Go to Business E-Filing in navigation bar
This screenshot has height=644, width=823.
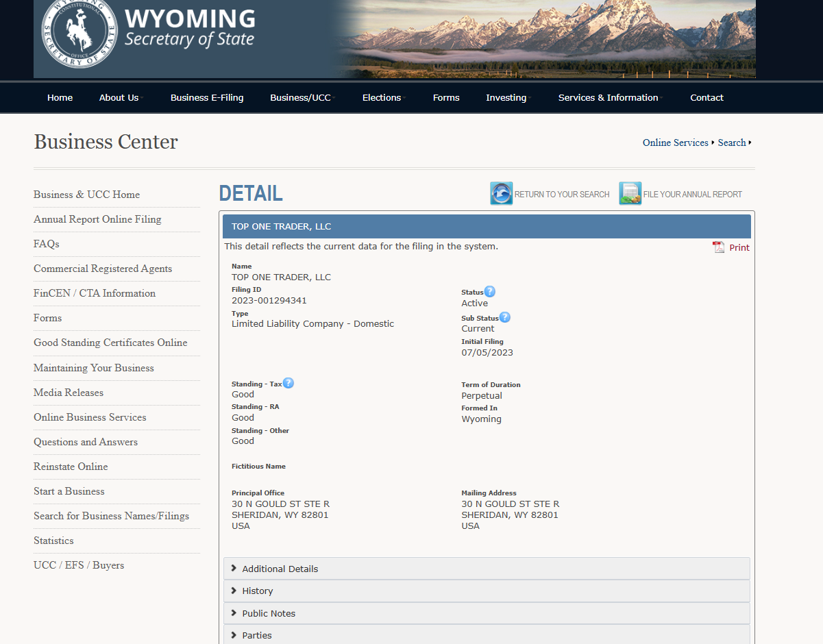click(207, 97)
